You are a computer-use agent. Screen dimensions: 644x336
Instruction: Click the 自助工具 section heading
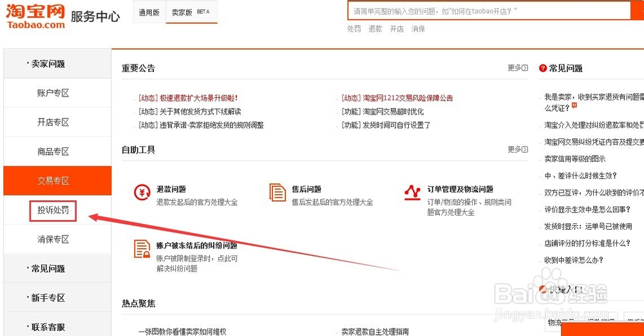(x=138, y=150)
